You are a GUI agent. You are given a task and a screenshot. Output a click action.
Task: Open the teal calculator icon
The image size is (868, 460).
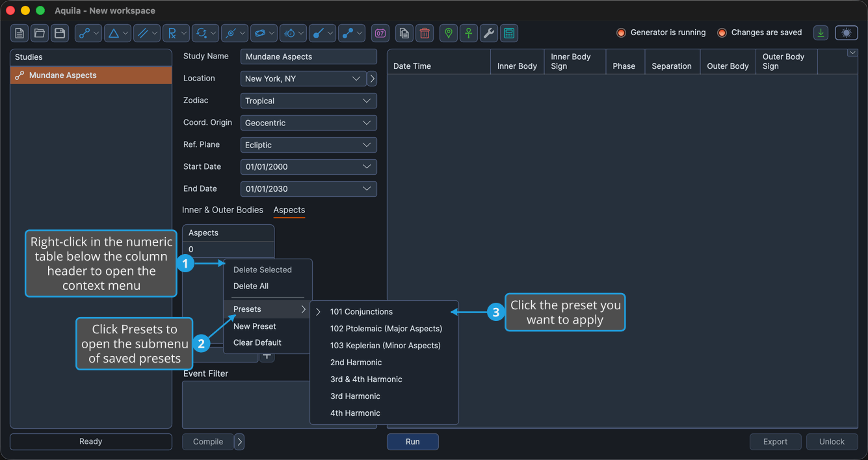coord(509,33)
